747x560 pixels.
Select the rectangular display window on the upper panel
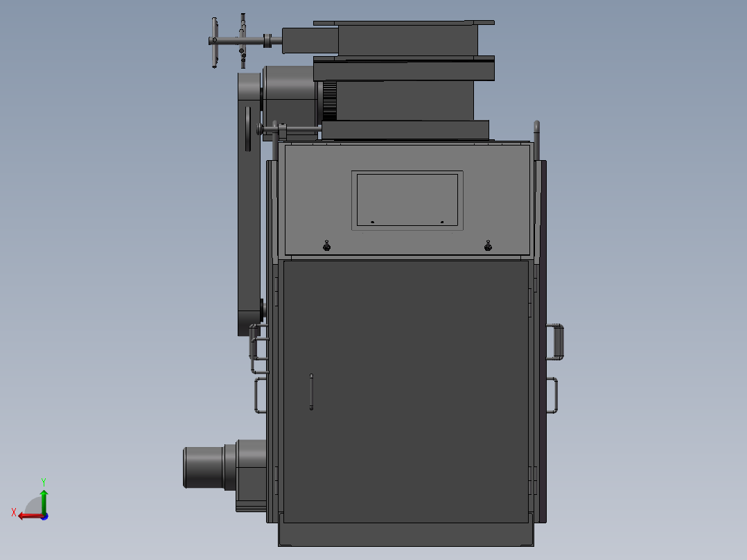pos(407,200)
